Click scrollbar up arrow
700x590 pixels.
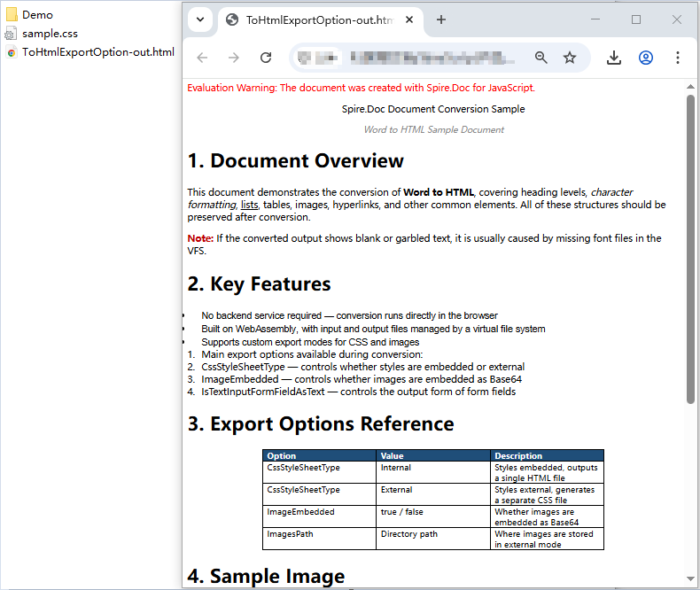[x=690, y=87]
